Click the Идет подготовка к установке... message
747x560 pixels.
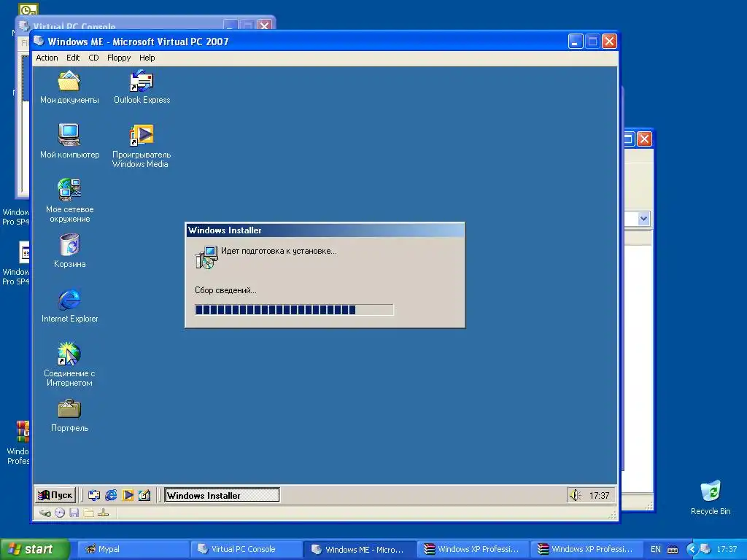tap(279, 251)
